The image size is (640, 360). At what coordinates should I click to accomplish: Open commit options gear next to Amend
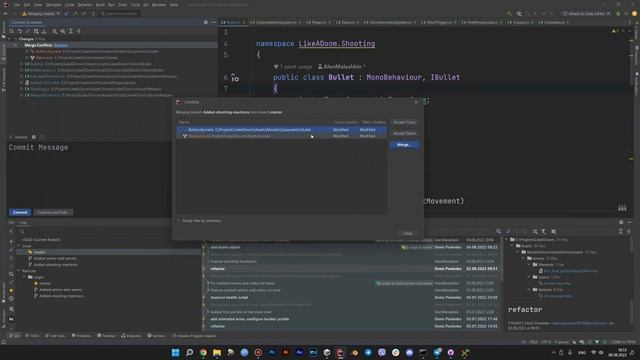click(x=33, y=137)
